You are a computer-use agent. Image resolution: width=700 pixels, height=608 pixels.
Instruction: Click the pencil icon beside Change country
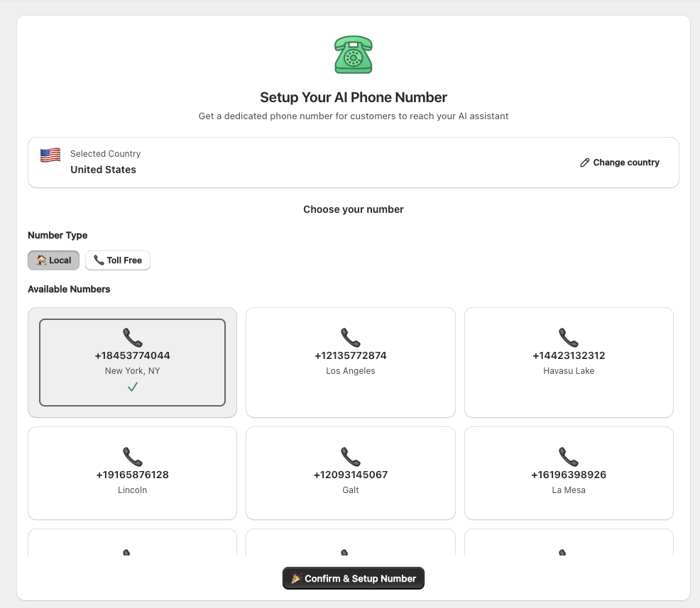click(585, 162)
